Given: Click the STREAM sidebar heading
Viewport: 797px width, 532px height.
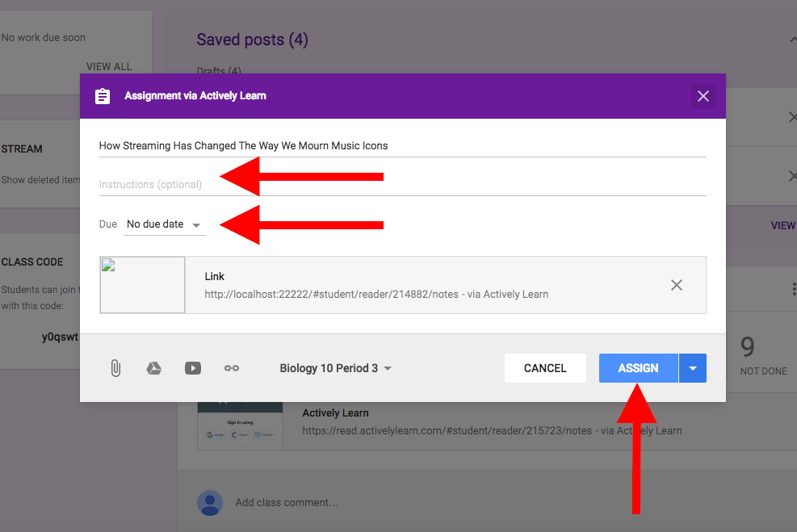Looking at the screenshot, I should pos(22,149).
